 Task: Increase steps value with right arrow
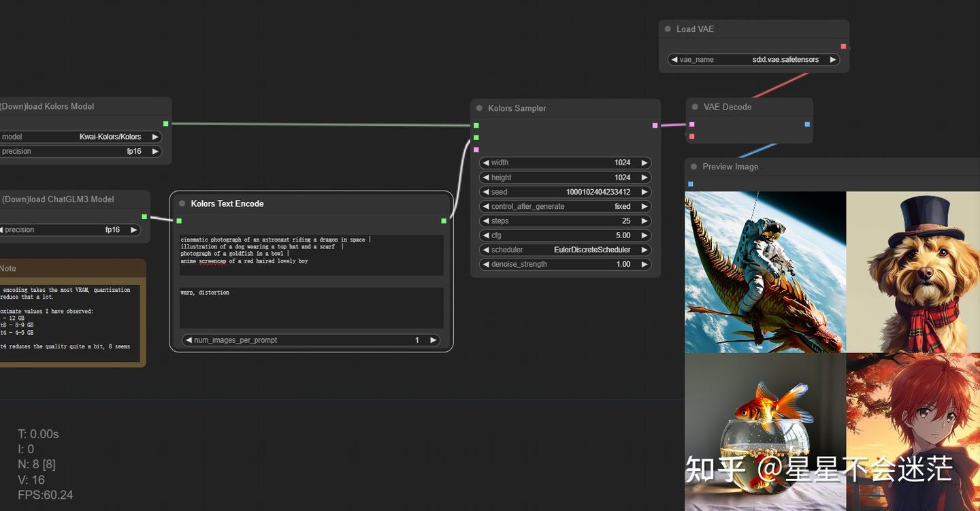click(644, 221)
